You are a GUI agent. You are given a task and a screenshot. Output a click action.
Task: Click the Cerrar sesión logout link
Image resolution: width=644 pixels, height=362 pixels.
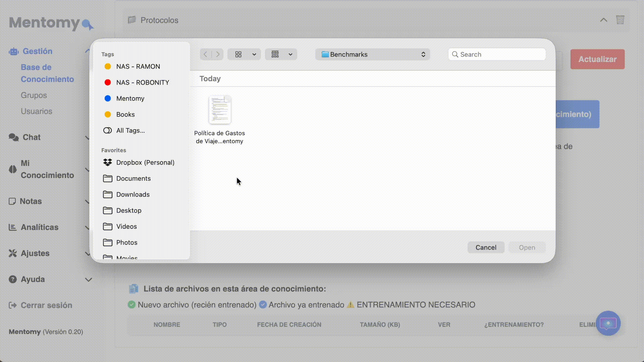click(x=46, y=305)
